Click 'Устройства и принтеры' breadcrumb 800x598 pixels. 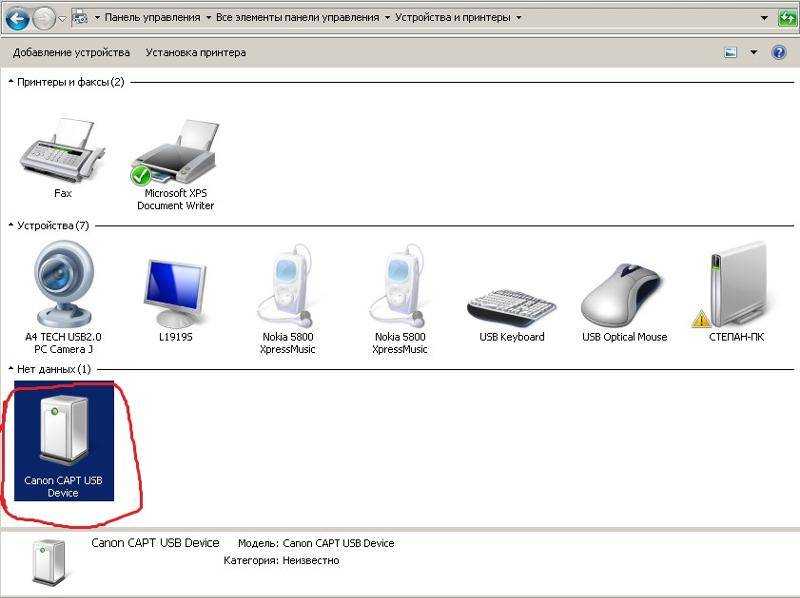click(453, 18)
